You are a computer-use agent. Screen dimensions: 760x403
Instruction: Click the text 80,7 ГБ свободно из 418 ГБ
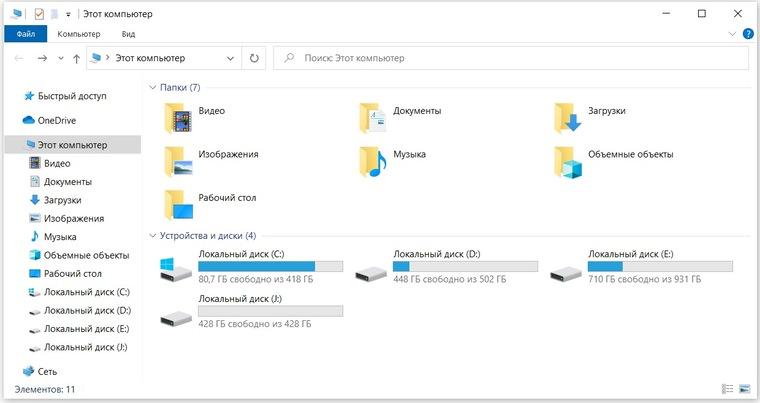click(255, 279)
